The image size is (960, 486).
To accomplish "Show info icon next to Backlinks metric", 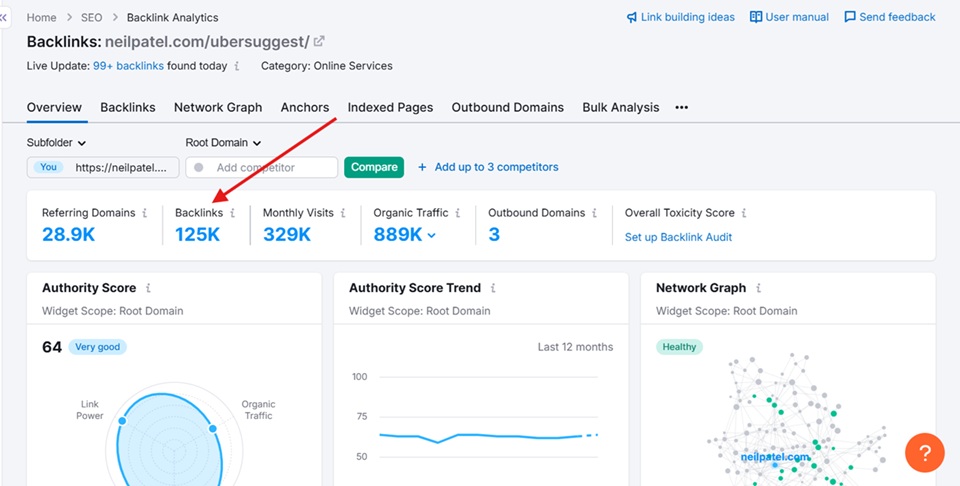I will coord(233,213).
